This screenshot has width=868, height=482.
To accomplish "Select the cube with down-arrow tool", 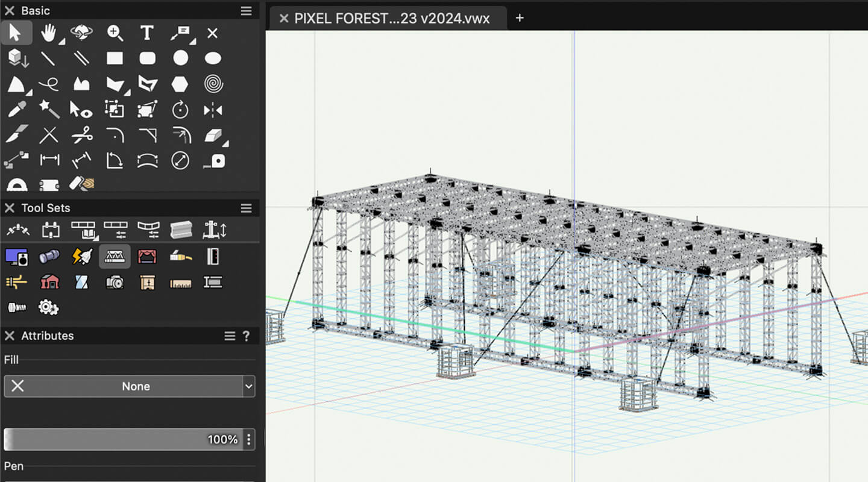I will coord(18,58).
